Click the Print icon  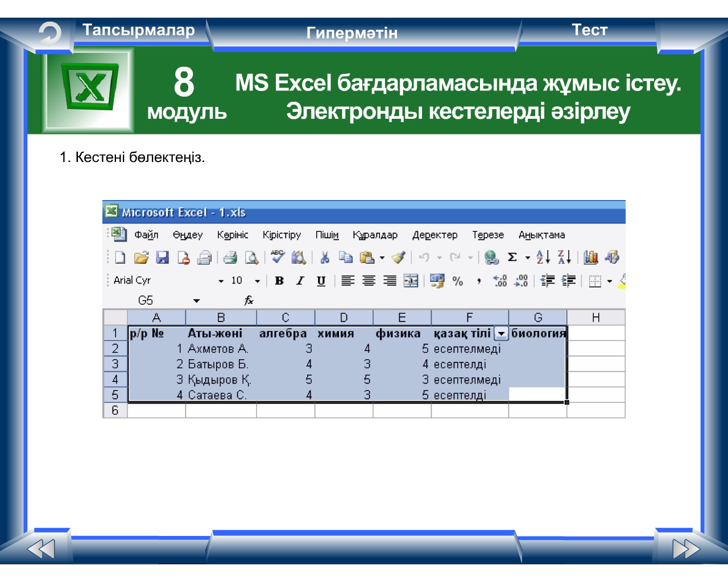tap(230, 257)
